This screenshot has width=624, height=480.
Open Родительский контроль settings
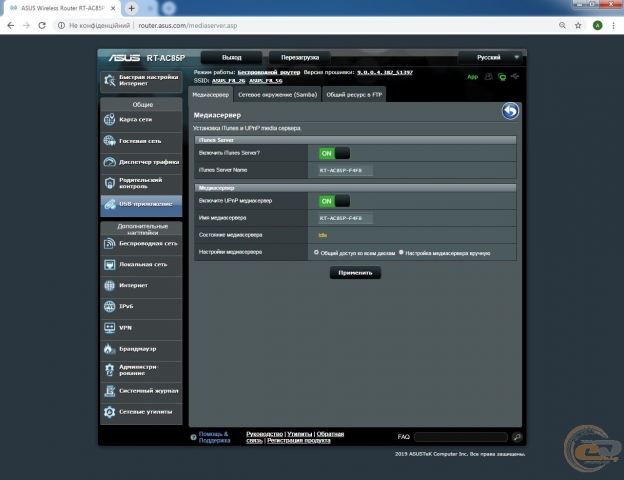(x=141, y=183)
